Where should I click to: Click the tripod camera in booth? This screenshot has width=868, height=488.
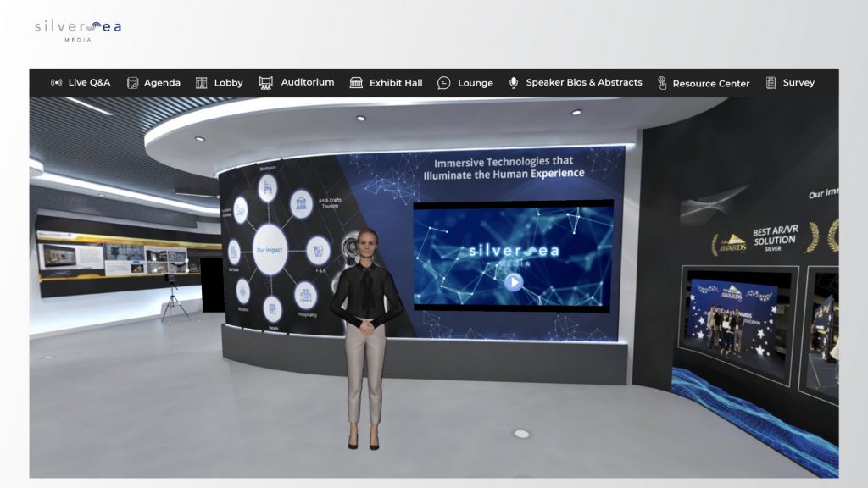coord(173,297)
